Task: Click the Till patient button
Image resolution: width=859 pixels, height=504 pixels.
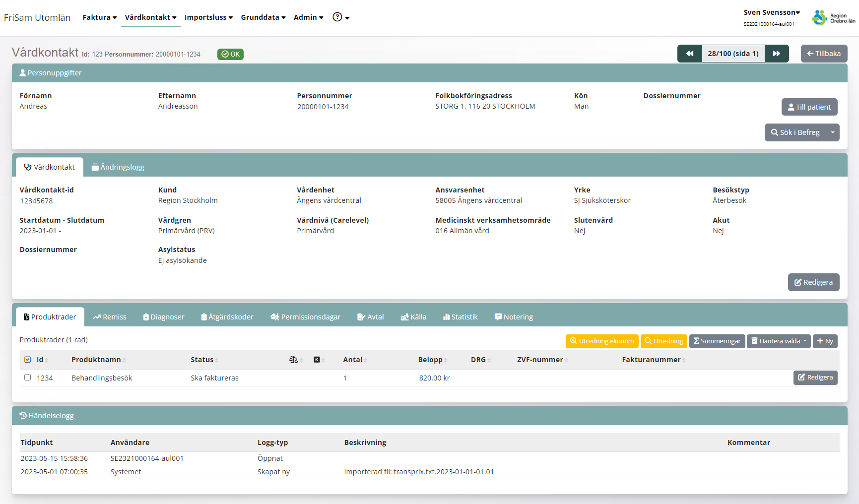Action: (x=809, y=107)
